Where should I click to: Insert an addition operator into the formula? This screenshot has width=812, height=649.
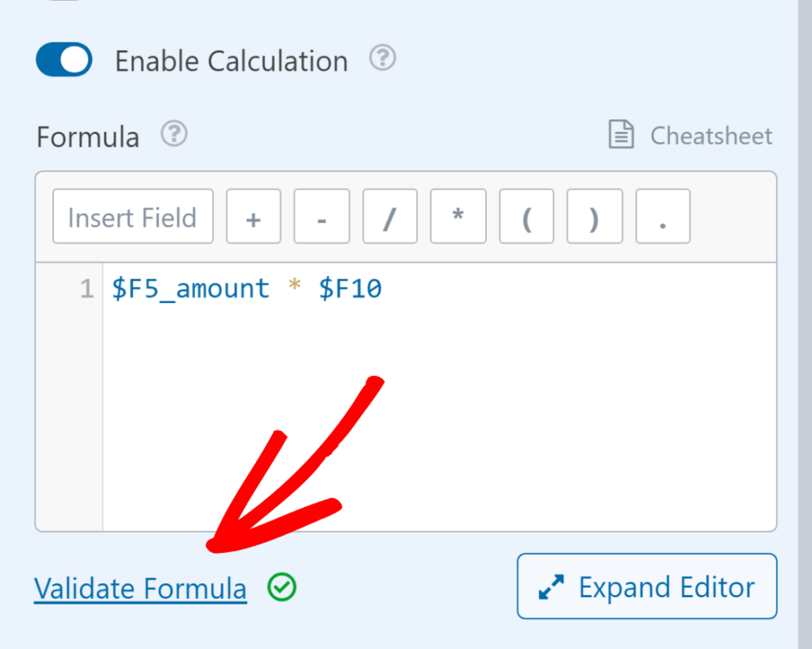[253, 216]
